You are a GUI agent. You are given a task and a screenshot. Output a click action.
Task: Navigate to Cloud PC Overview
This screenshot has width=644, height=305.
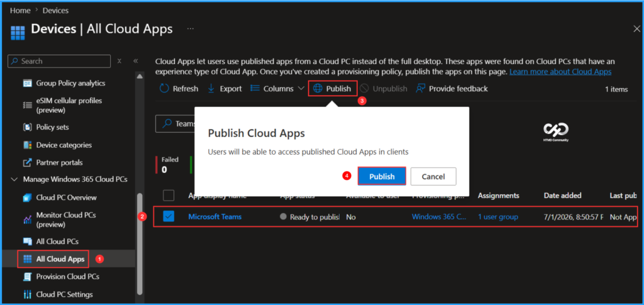(67, 197)
